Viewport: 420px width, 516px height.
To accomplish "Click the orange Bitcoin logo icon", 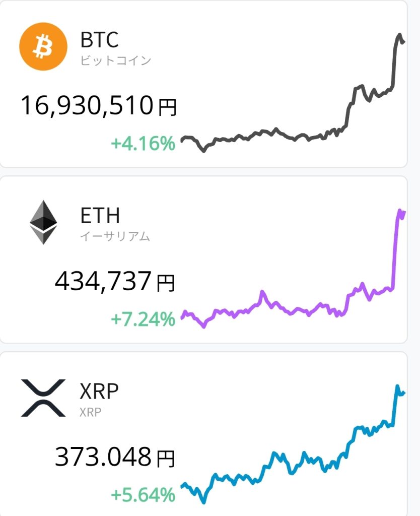I will 43,47.
